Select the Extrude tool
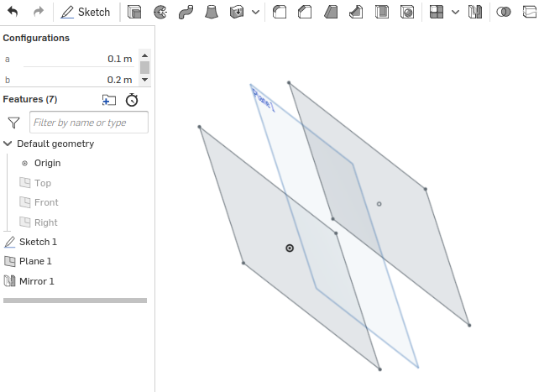Viewport: 539px width, 392px height. point(134,12)
